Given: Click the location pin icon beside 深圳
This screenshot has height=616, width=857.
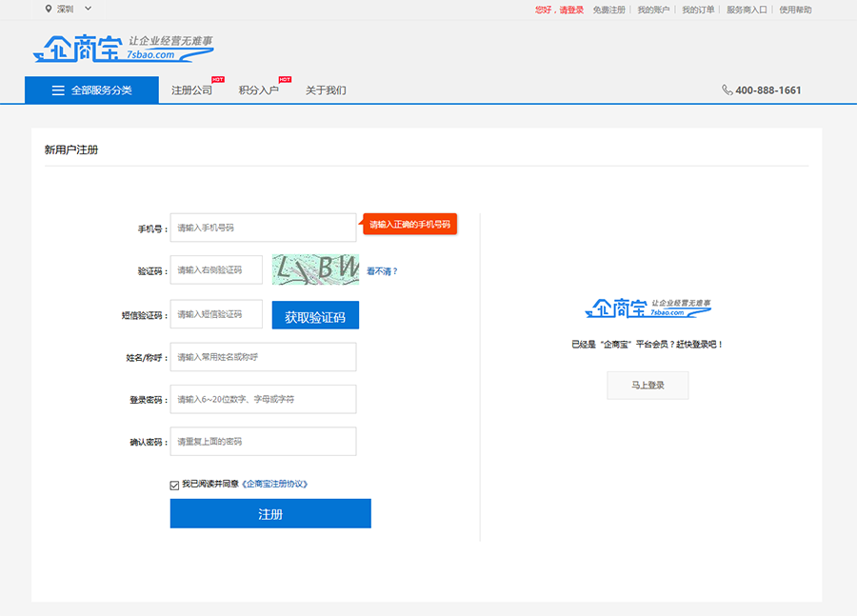Looking at the screenshot, I should click(49, 10).
